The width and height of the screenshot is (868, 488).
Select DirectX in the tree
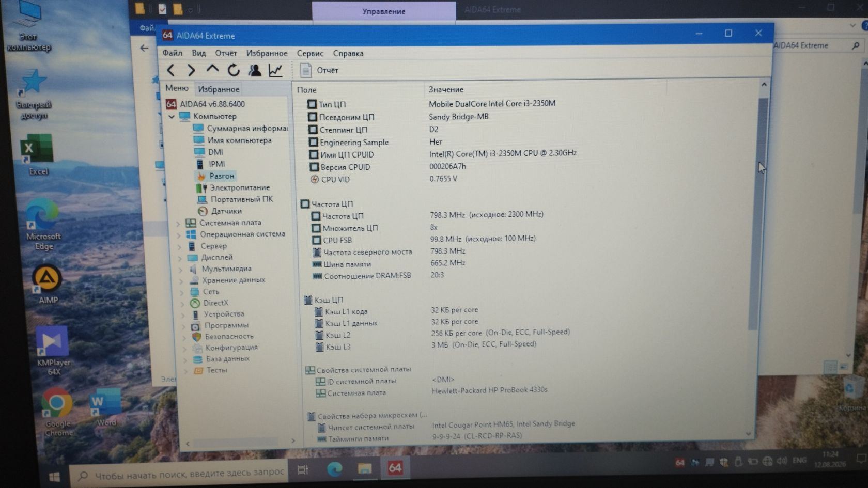[x=209, y=303]
